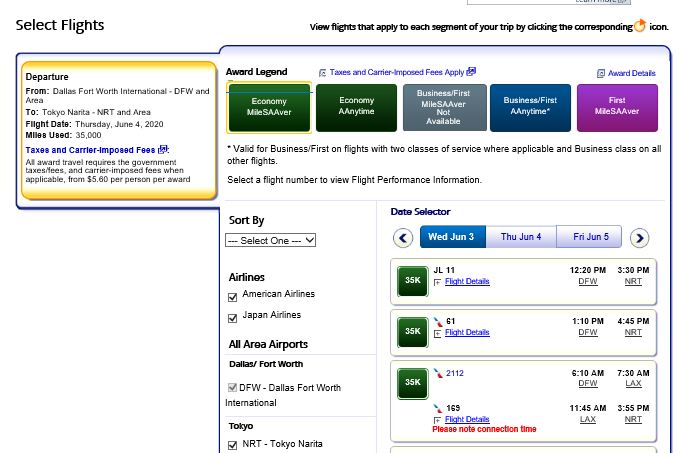Open the Sort By dropdown
The height and width of the screenshot is (453, 685).
click(x=270, y=240)
